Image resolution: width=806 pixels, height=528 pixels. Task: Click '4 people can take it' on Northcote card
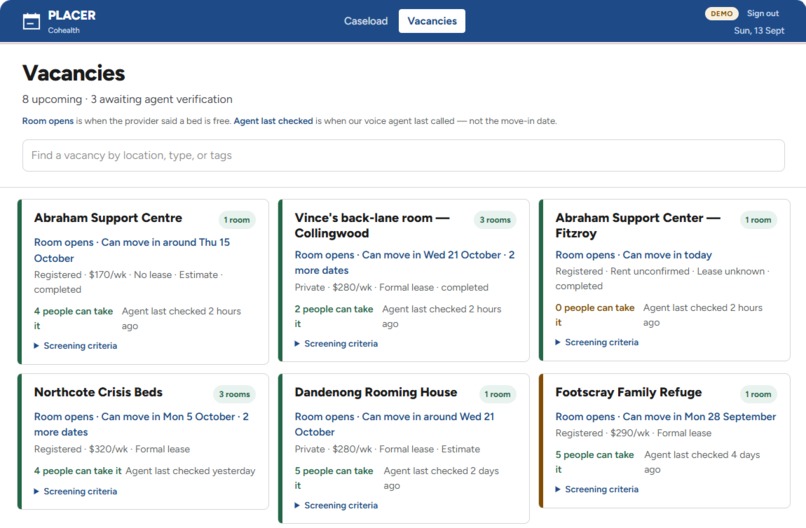click(x=78, y=470)
